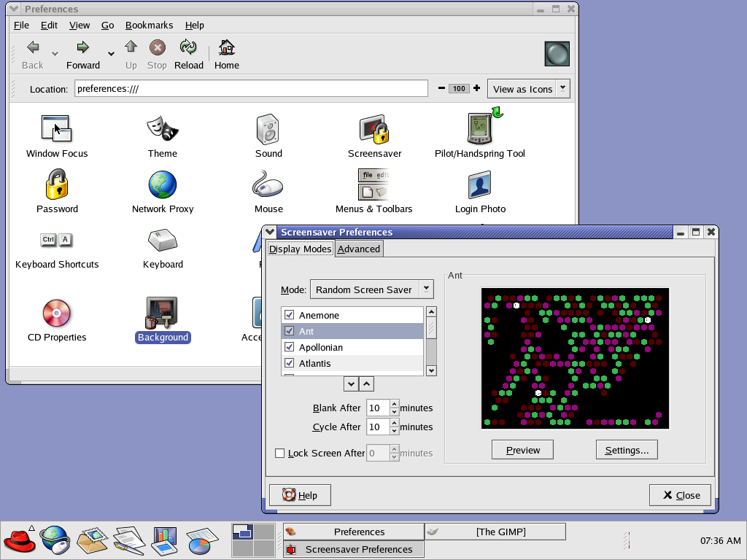Launch the email client panel icon
Image resolution: width=747 pixels, height=560 pixels.
point(92,540)
